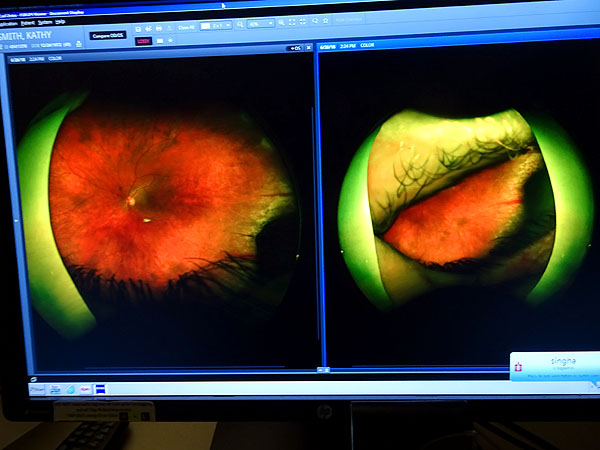Select the right eyelid image panel
The height and width of the screenshot is (450, 600).
[465, 209]
